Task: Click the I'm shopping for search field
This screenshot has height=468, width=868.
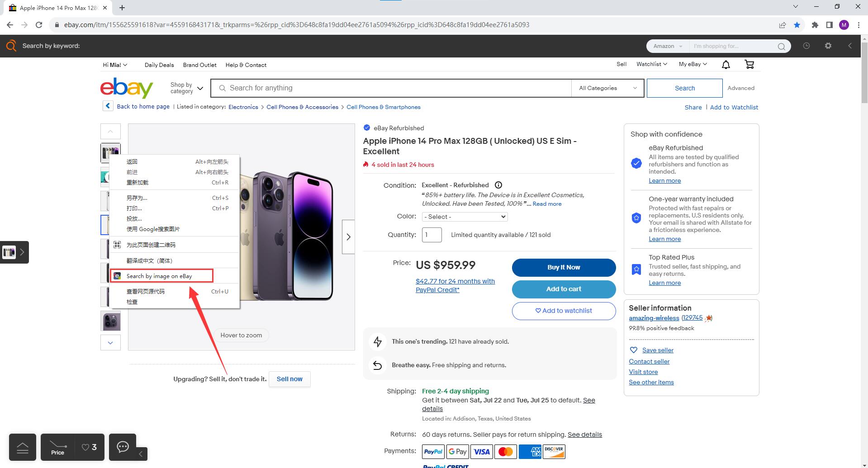Action: [x=733, y=46]
